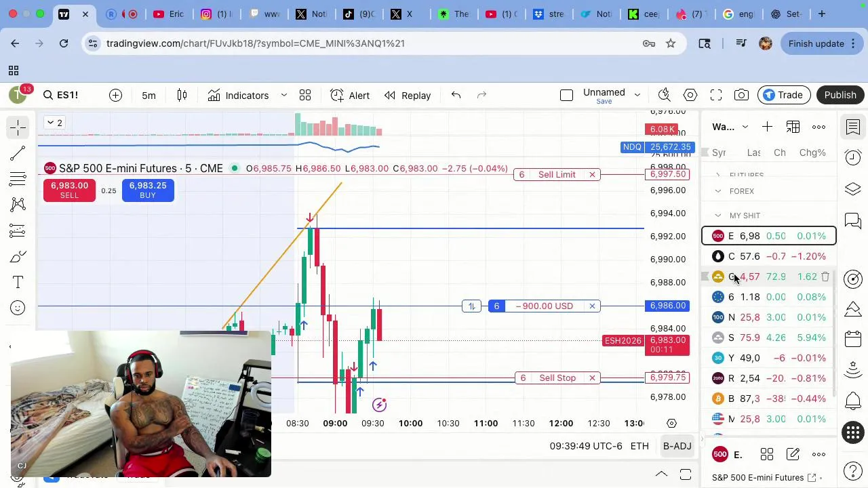Image resolution: width=868 pixels, height=488 pixels.
Task: Create an Alert
Action: click(x=350, y=95)
